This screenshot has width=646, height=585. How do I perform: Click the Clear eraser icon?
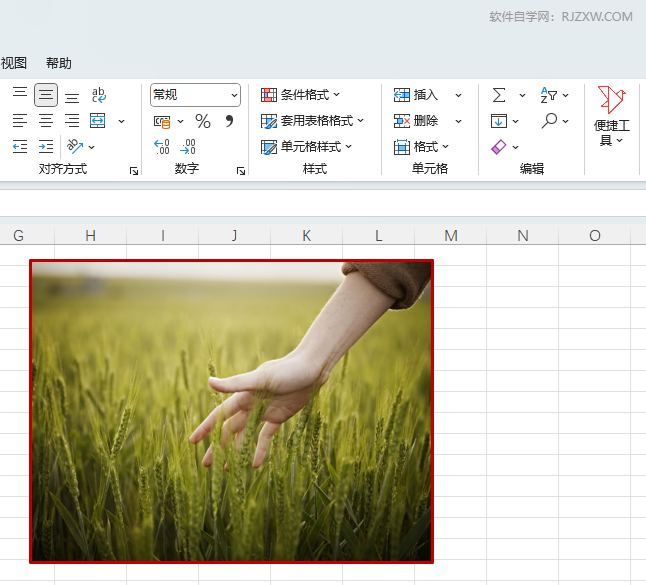click(x=499, y=147)
